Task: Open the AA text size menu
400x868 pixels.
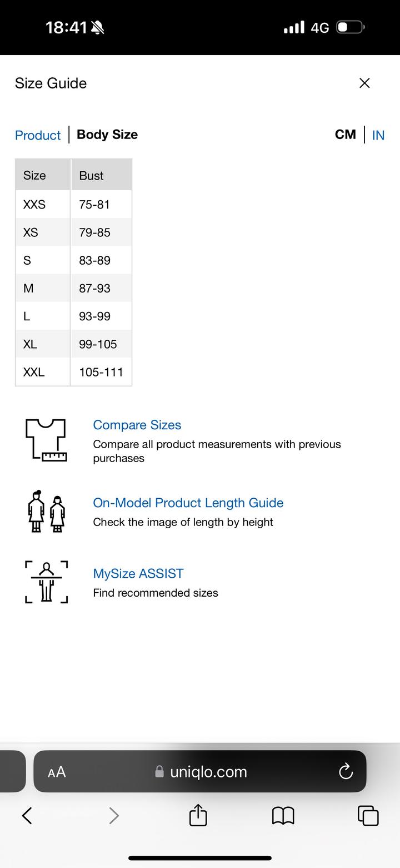Action: (x=57, y=772)
